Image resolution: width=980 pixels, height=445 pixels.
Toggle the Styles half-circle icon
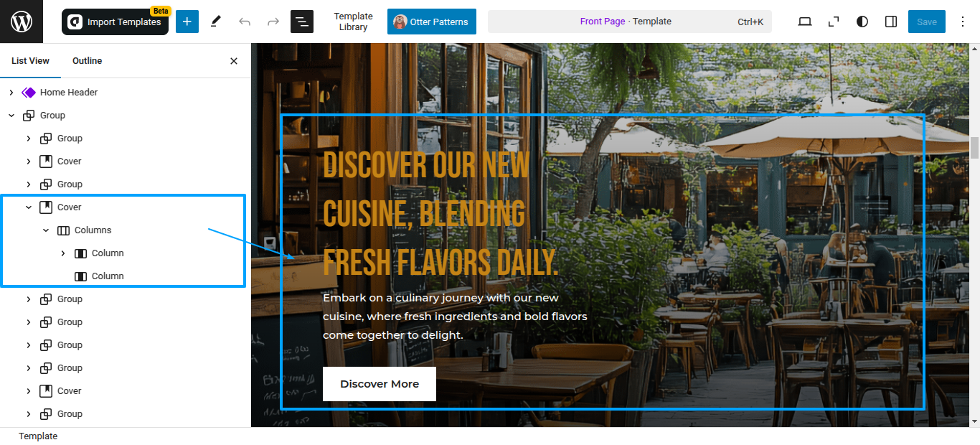pos(862,22)
